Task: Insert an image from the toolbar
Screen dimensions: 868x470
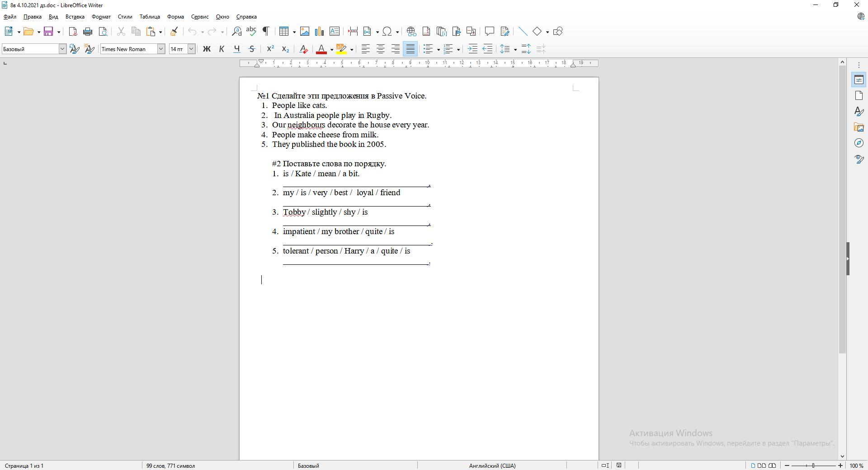Action: pyautogui.click(x=305, y=31)
